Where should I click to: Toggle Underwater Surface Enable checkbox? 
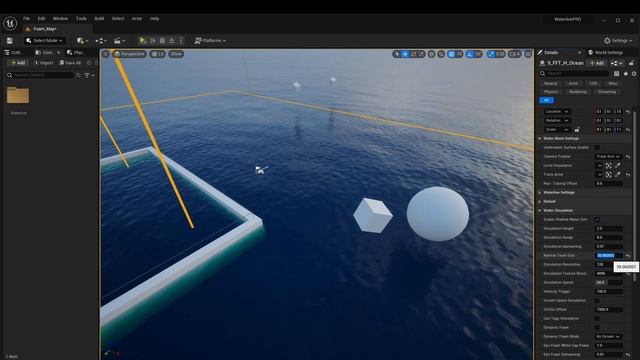coord(597,147)
